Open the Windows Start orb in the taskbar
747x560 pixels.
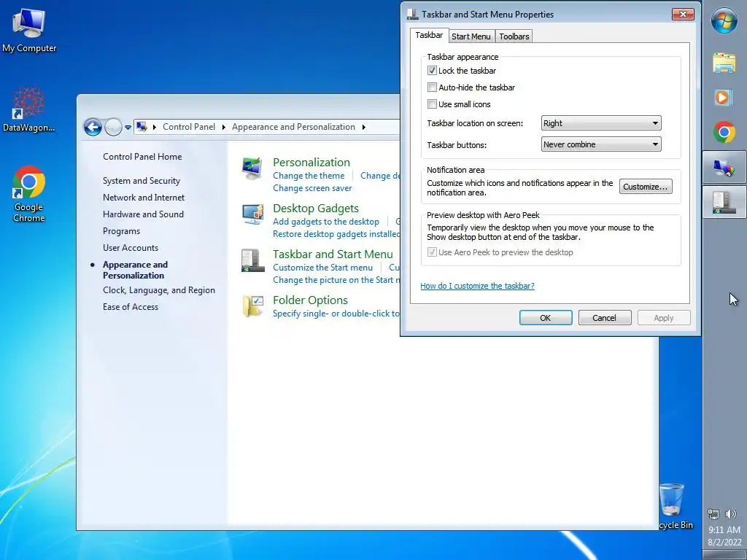tap(724, 21)
